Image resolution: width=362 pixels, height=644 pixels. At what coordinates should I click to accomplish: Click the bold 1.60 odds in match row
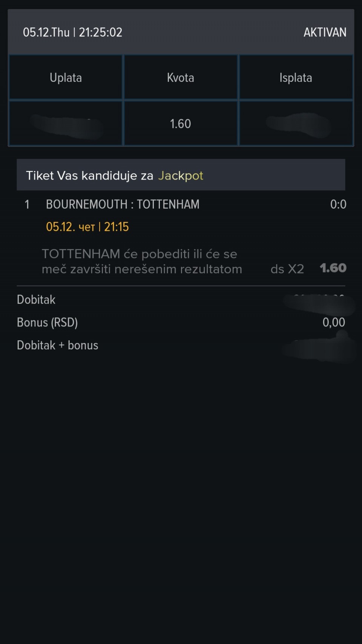coord(333,268)
